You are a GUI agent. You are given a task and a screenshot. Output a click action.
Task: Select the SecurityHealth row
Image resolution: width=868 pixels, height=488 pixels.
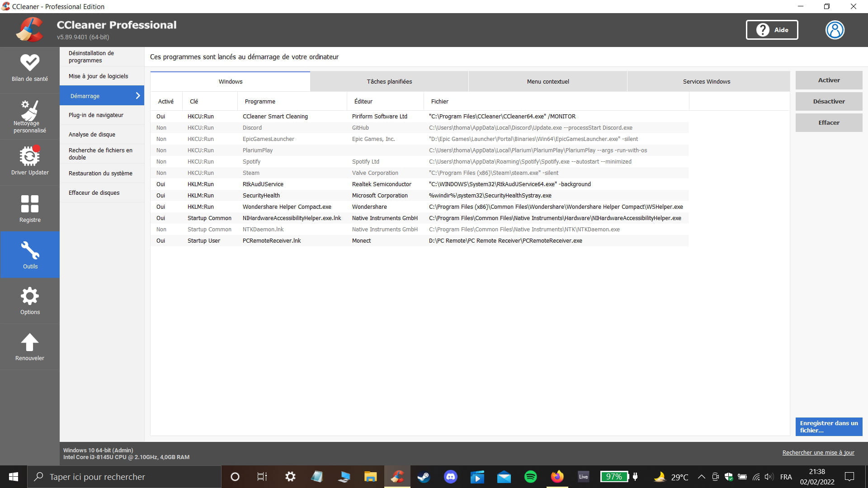pos(420,195)
